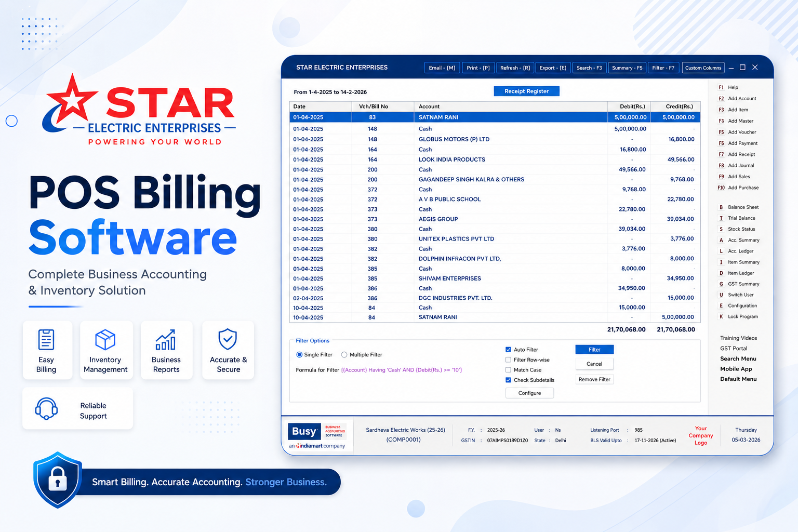Screen dimensions: 798x532
Task: Click the T Trial Balance key icon
Action: coord(721,218)
